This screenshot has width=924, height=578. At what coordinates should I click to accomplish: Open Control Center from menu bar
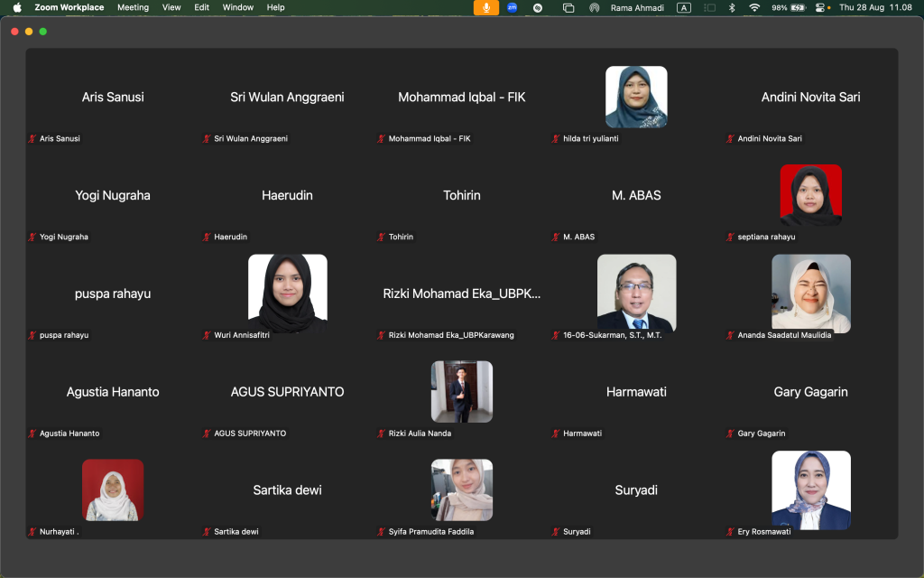pyautogui.click(x=820, y=7)
